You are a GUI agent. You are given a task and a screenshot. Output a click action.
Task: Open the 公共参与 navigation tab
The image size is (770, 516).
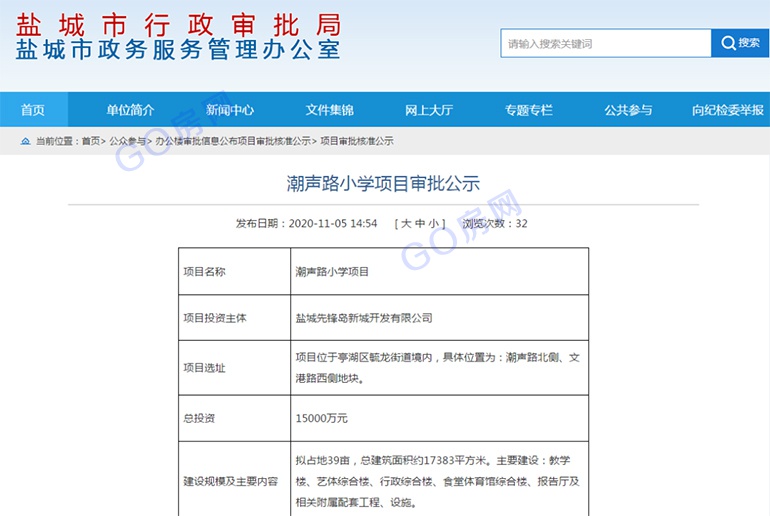(628, 109)
